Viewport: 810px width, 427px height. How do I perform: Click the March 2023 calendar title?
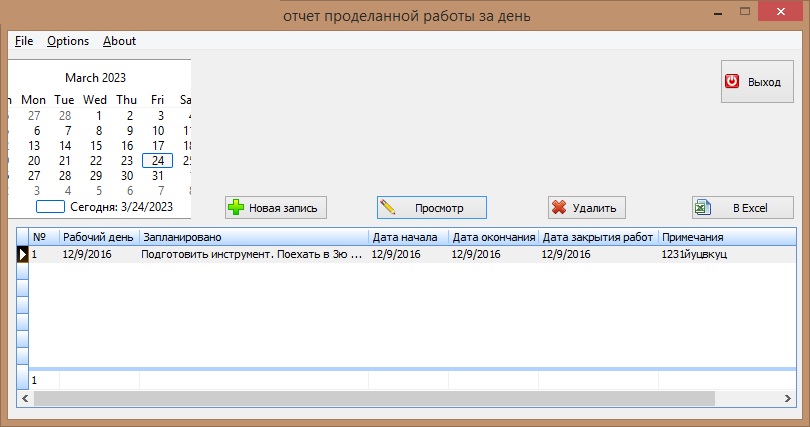click(96, 78)
